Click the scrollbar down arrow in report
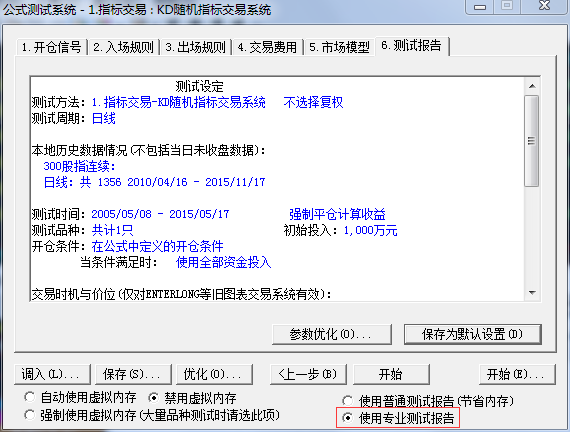570x432 pixels. 532,293
